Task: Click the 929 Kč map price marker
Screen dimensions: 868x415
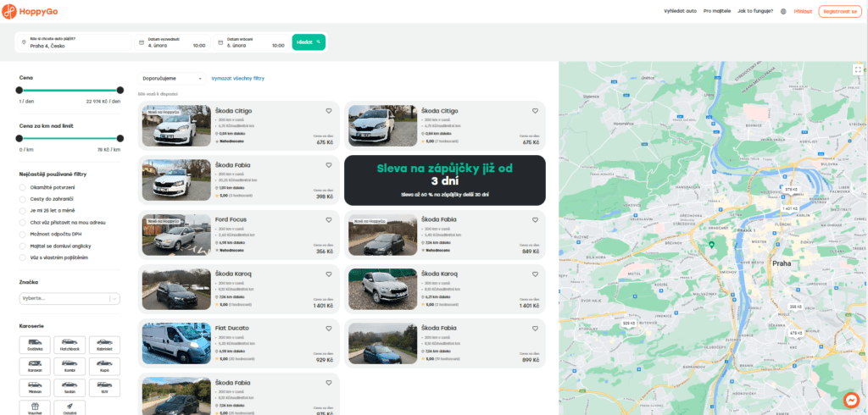Action: [x=629, y=324]
